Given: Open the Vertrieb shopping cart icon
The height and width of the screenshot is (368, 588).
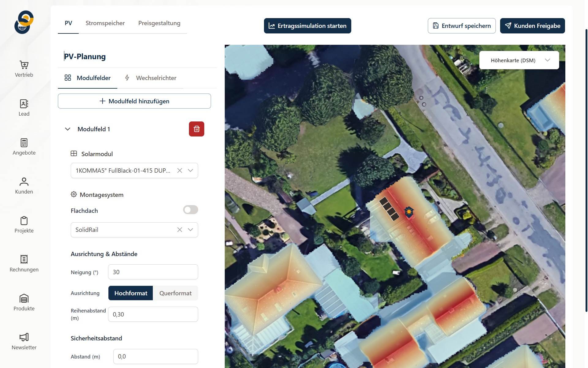Looking at the screenshot, I should (x=24, y=65).
